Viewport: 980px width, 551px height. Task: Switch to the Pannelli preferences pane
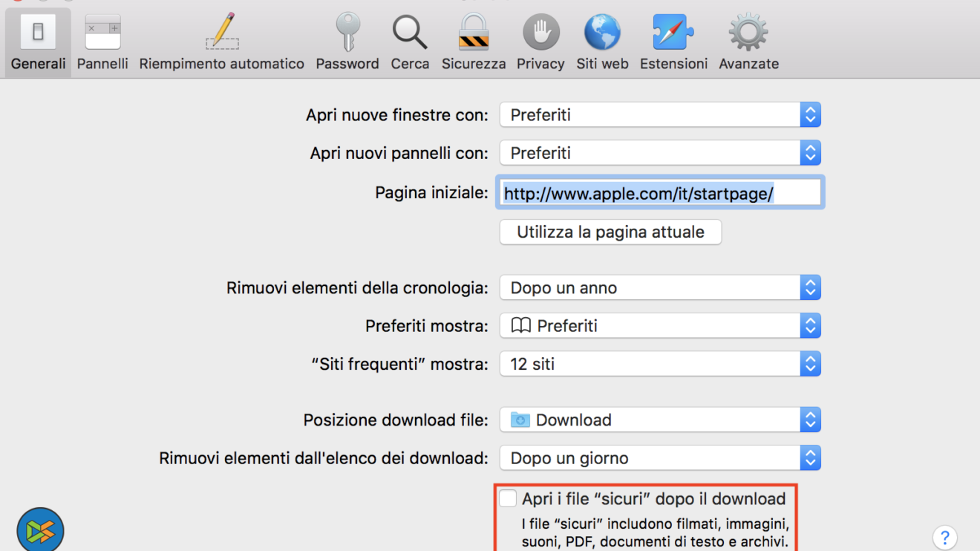[x=102, y=43]
